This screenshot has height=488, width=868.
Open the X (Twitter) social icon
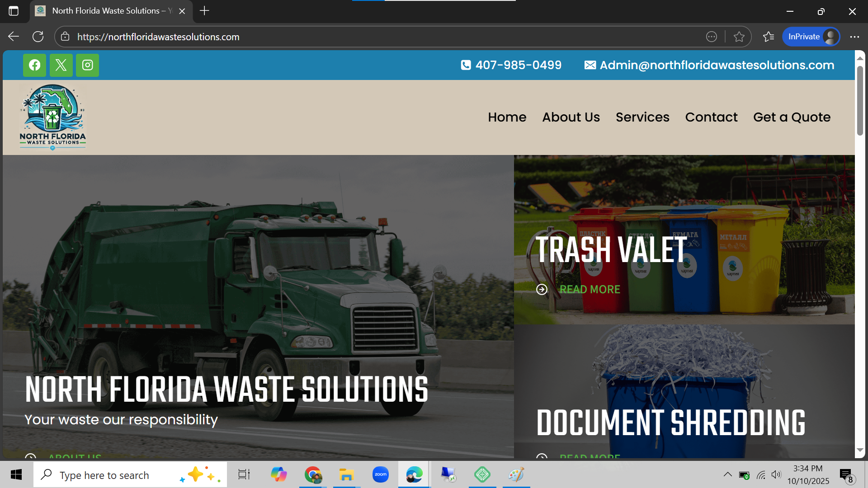[x=61, y=65]
